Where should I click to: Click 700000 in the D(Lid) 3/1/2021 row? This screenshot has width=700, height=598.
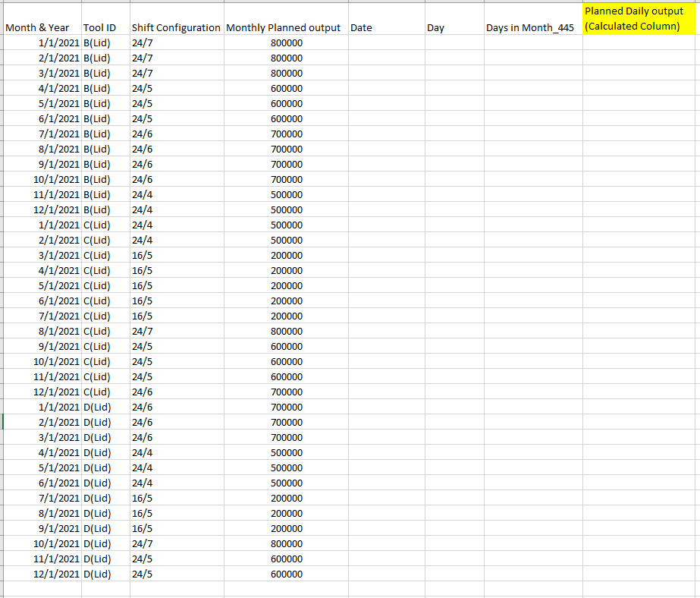coord(286,438)
